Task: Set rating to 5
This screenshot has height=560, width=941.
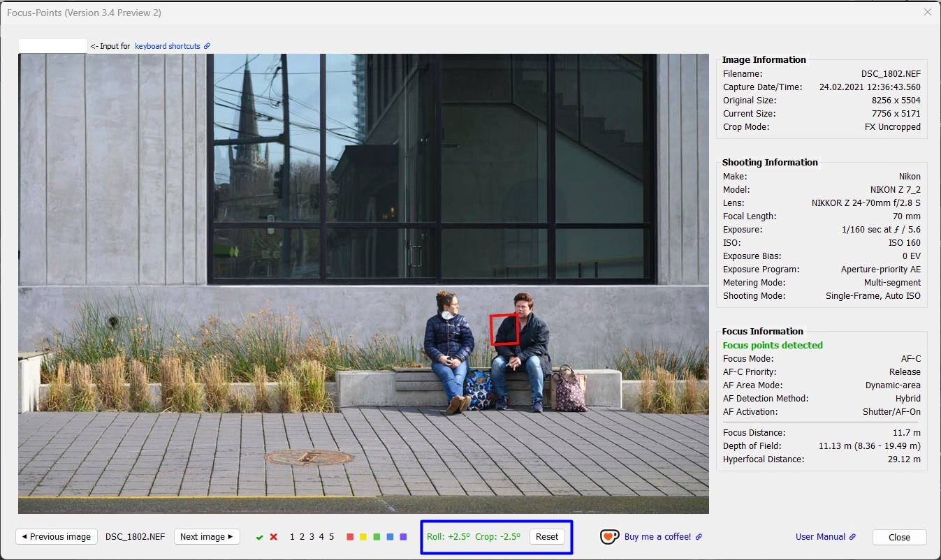Action: [x=332, y=537]
